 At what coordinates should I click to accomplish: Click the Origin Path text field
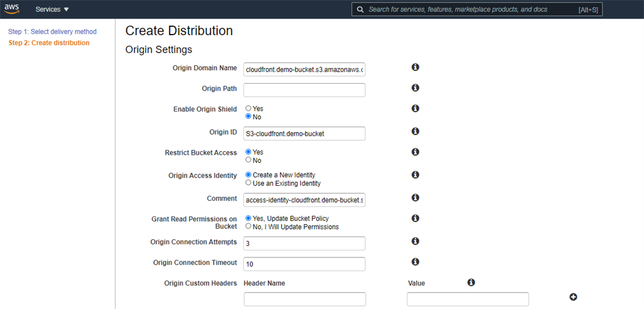point(304,90)
